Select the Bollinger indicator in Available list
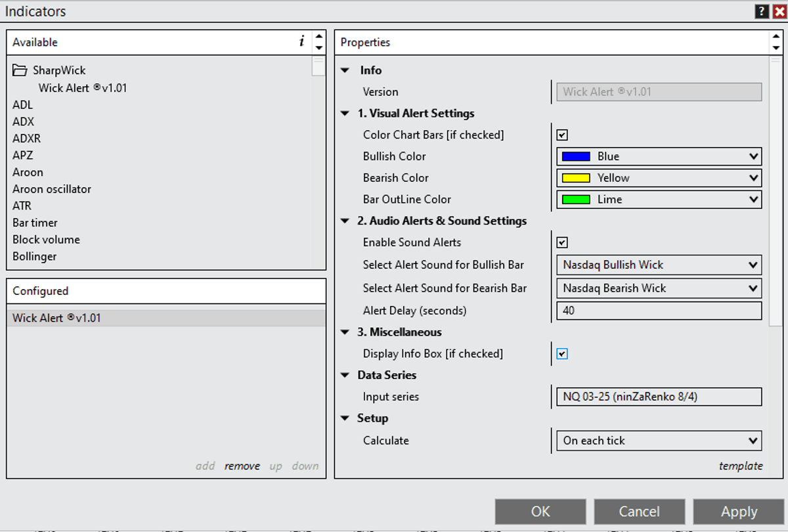788x532 pixels. (x=35, y=256)
